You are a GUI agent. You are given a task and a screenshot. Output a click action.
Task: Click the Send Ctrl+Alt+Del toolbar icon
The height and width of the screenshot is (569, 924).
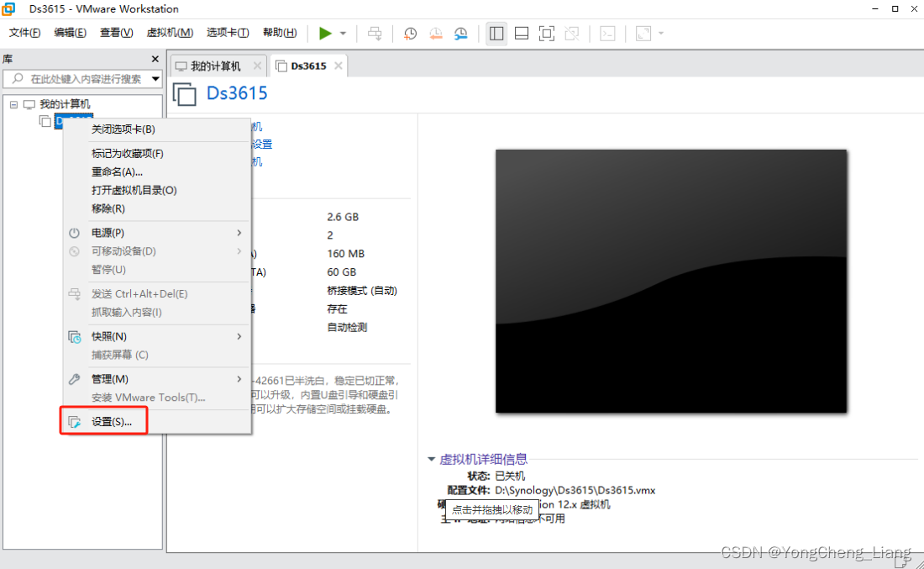(x=375, y=34)
